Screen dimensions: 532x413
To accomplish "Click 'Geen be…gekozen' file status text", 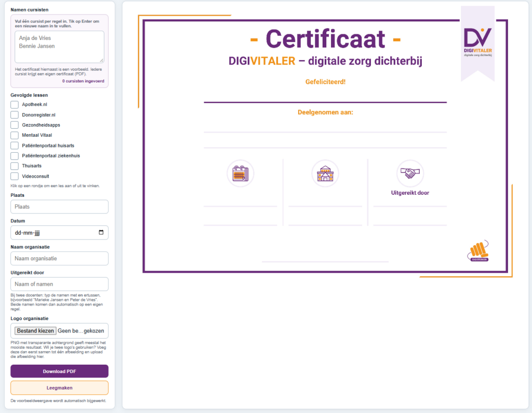I will coord(81,331).
